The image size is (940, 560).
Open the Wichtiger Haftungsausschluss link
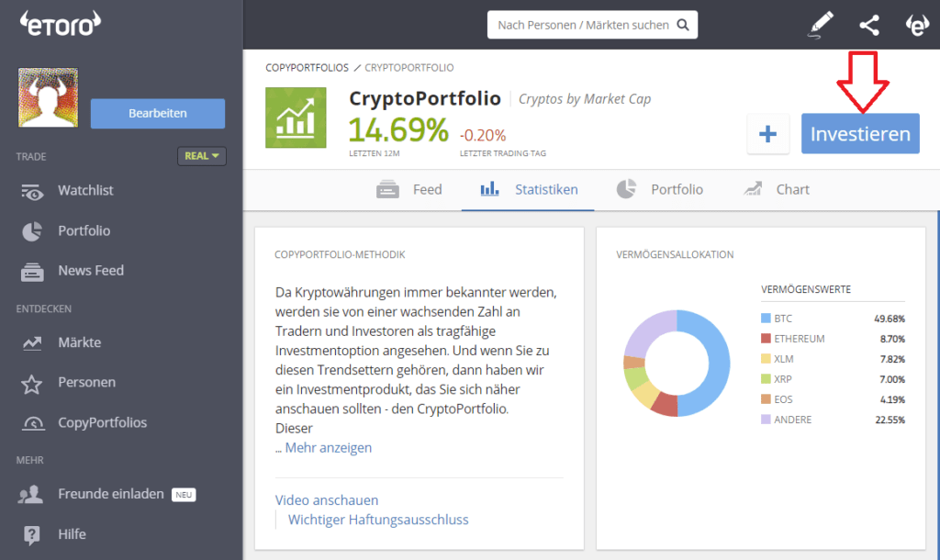click(378, 520)
